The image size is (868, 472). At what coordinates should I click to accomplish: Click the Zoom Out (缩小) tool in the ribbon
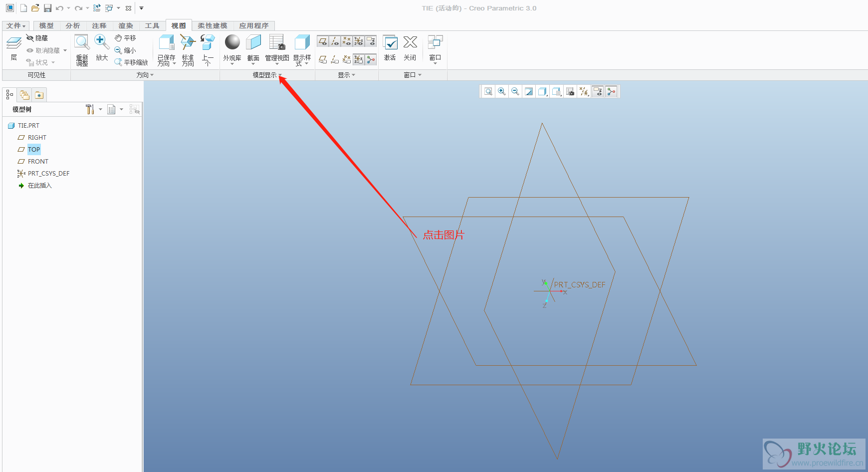click(x=125, y=50)
